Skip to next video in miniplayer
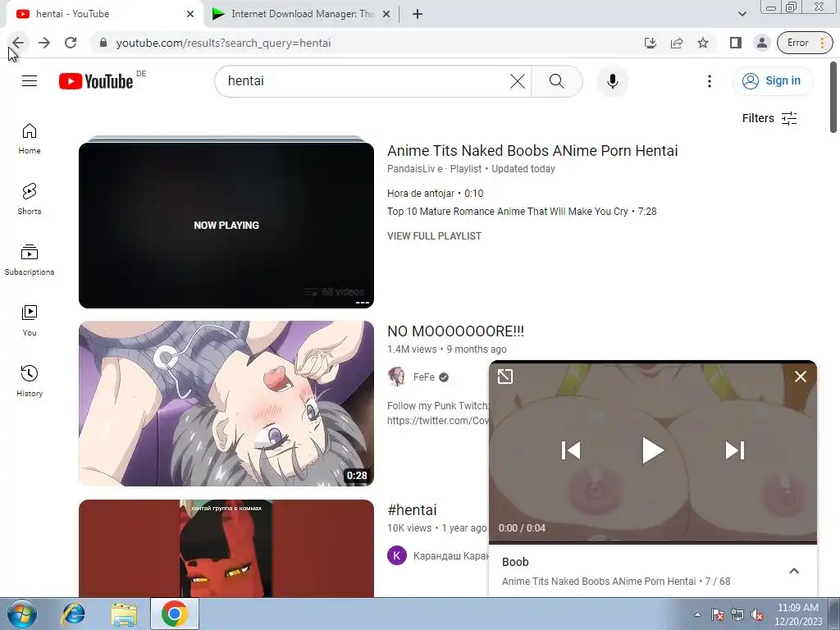Image resolution: width=840 pixels, height=630 pixels. point(735,450)
